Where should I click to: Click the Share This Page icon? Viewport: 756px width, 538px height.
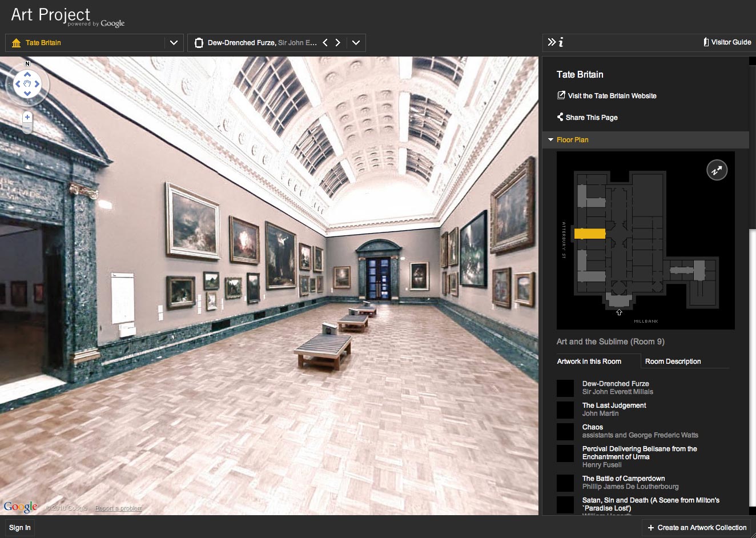[x=560, y=117]
